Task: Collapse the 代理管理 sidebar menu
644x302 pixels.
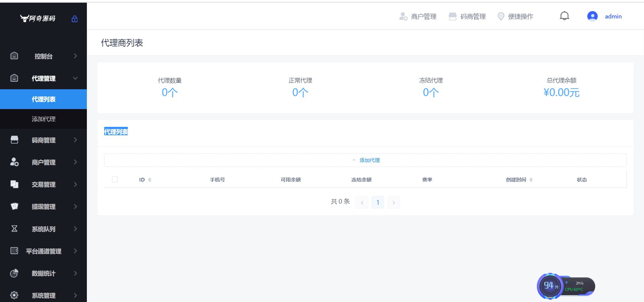Action: click(x=75, y=78)
